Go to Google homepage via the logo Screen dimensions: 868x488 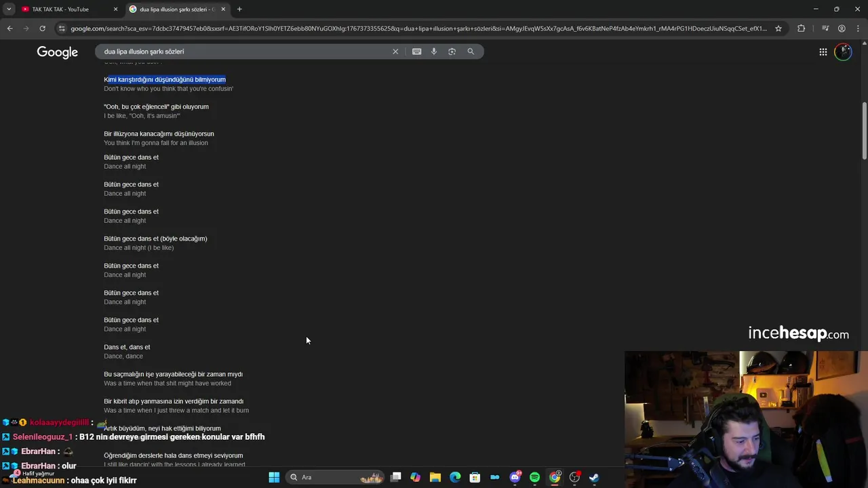(58, 52)
